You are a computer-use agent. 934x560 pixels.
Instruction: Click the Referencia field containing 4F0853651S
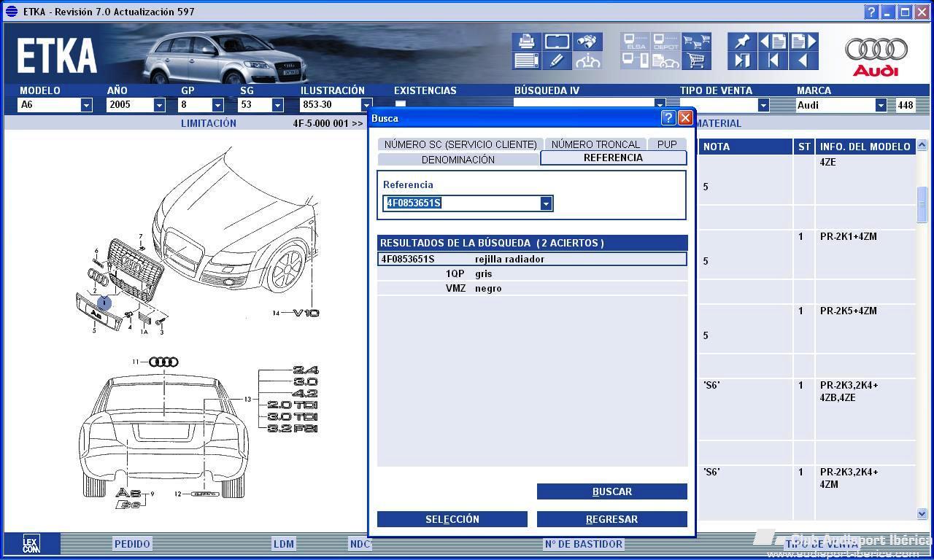(x=462, y=203)
